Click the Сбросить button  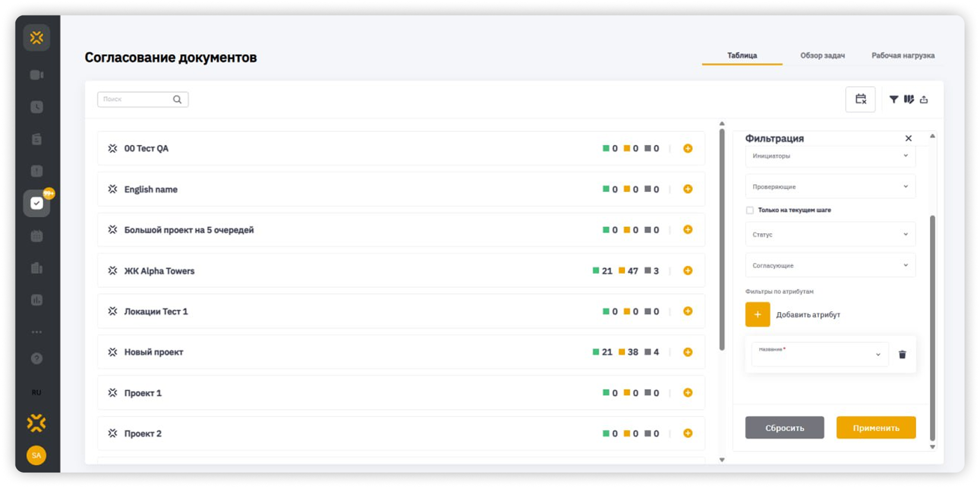[x=784, y=428]
